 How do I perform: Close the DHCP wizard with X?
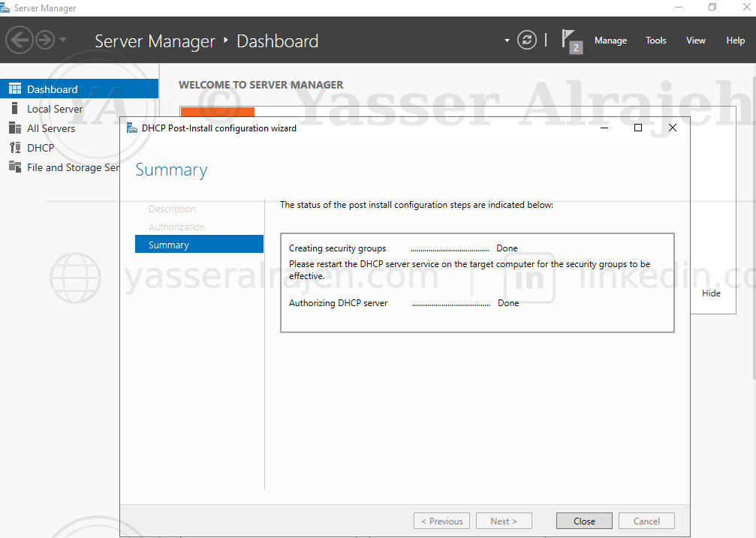point(673,128)
